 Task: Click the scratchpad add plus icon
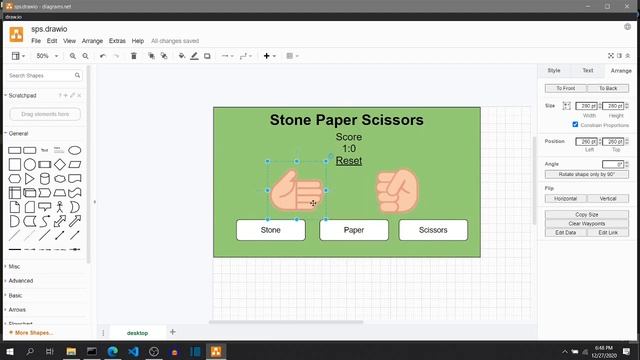tap(65, 95)
